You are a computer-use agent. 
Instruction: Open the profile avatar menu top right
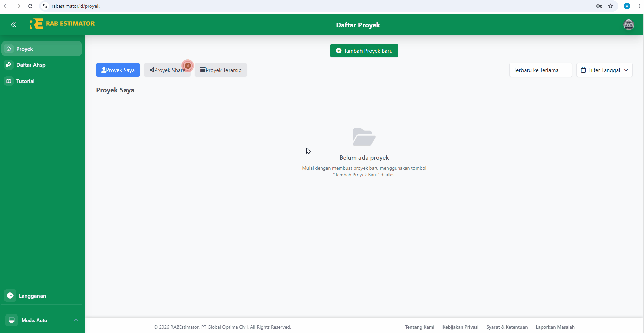coord(629,25)
